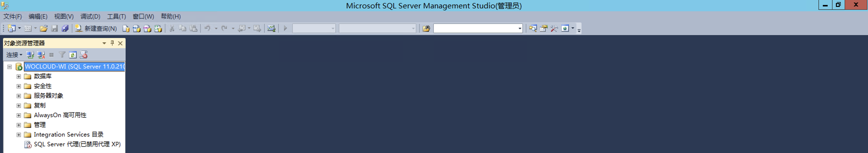Screen dimensions: 868x153
Task: Open the 视图(V) menu
Action: pos(64,17)
